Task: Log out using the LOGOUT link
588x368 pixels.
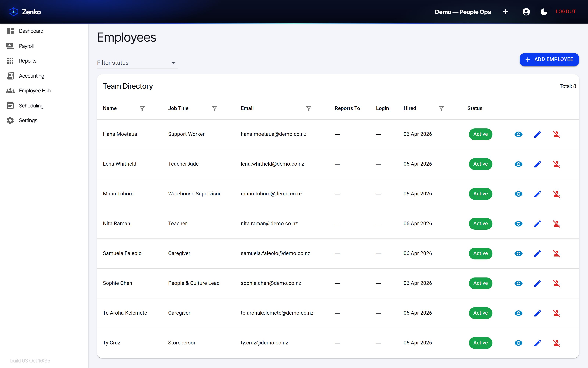Action: 566,11
